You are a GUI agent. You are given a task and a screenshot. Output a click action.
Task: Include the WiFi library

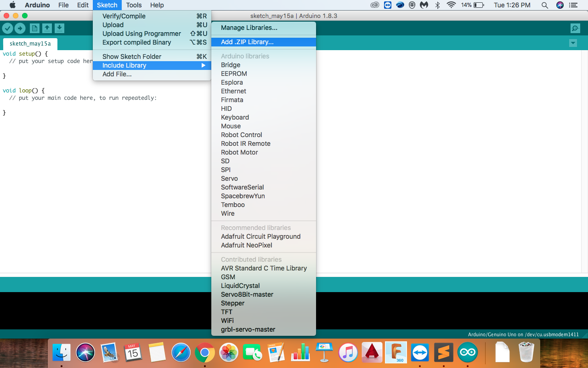(x=264, y=321)
